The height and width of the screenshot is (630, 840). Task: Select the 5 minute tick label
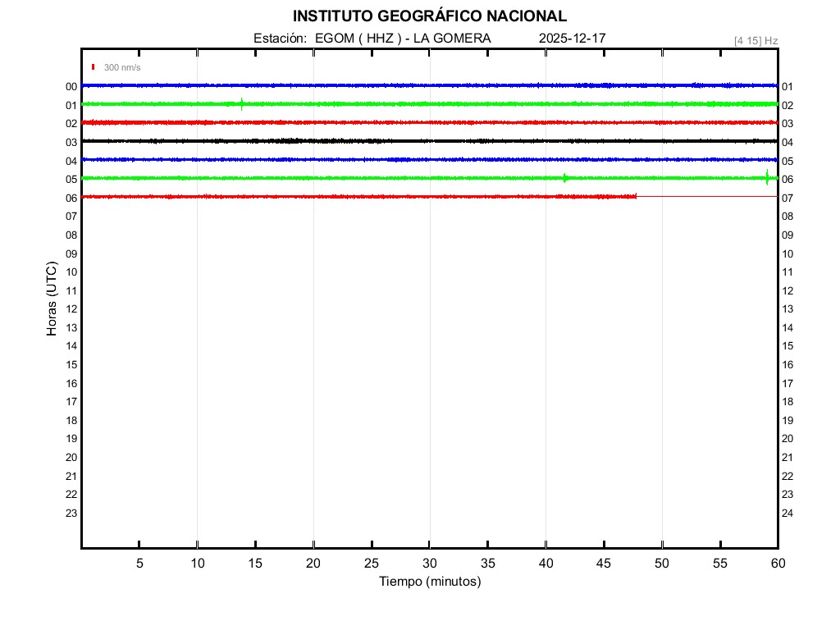tap(139, 564)
